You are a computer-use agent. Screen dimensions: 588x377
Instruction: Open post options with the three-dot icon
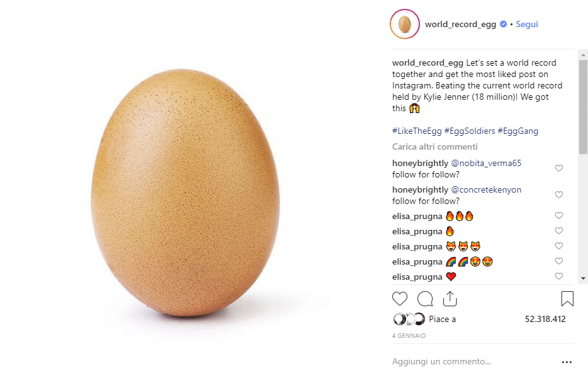567,361
